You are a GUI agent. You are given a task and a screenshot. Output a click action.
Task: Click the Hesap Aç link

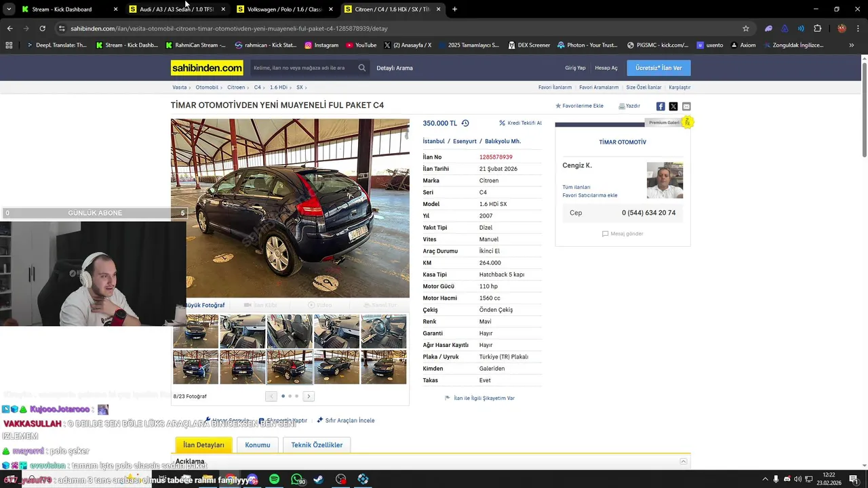tap(606, 68)
